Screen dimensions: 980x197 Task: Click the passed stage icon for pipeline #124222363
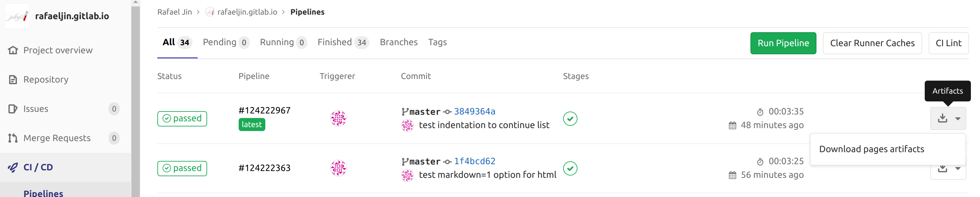570,168
